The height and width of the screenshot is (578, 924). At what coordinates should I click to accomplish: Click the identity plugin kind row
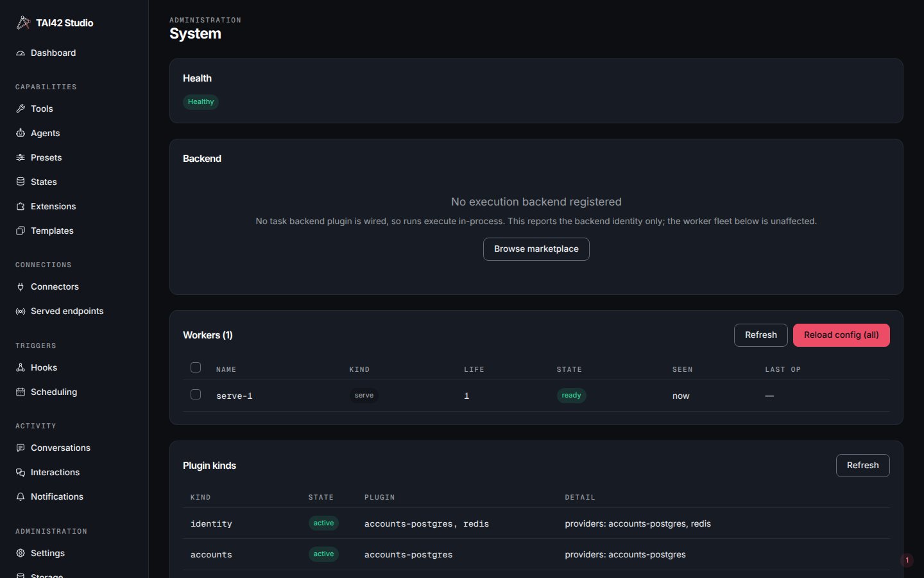(x=536, y=523)
